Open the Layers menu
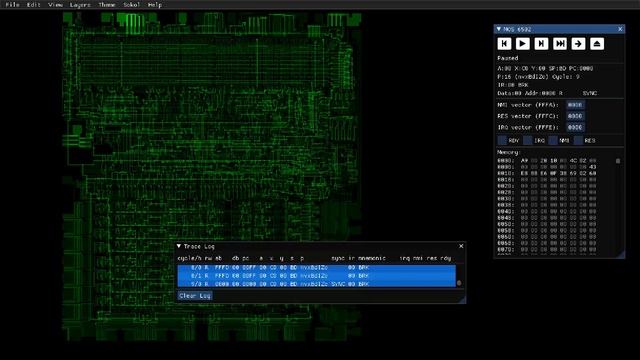Viewport: 640px width, 360px height. 80,5
